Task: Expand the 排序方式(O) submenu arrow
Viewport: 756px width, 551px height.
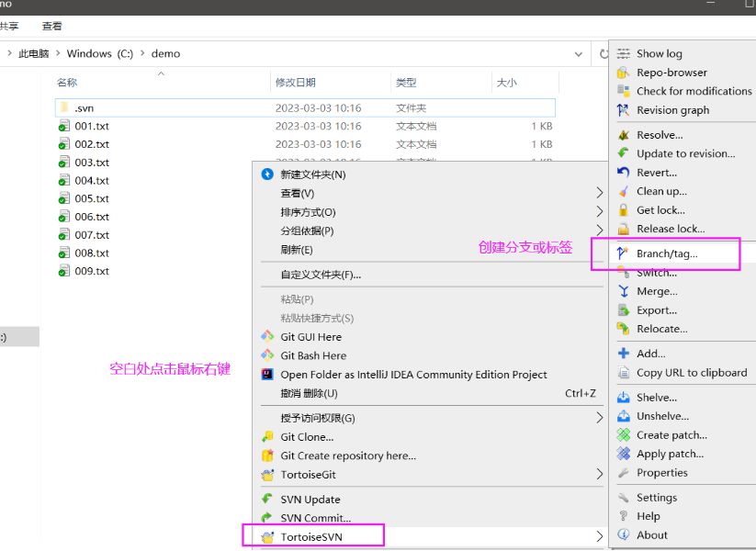Action: [599, 211]
